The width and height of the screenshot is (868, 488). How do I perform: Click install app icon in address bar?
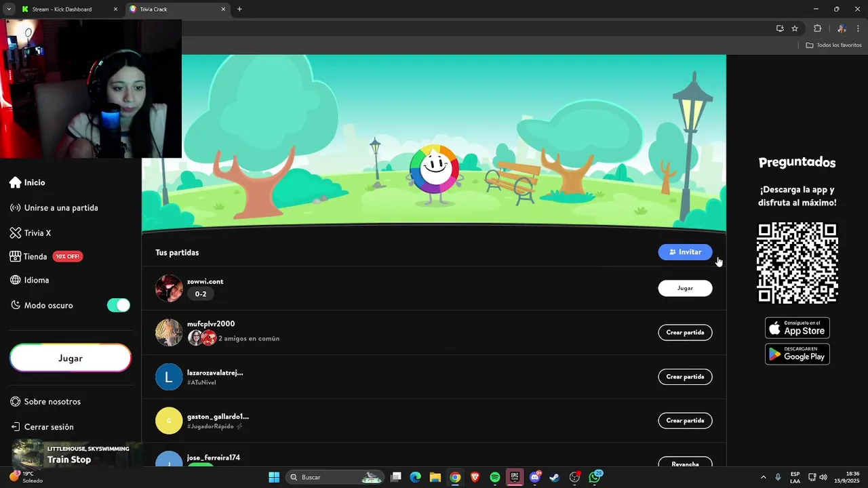coord(780,28)
